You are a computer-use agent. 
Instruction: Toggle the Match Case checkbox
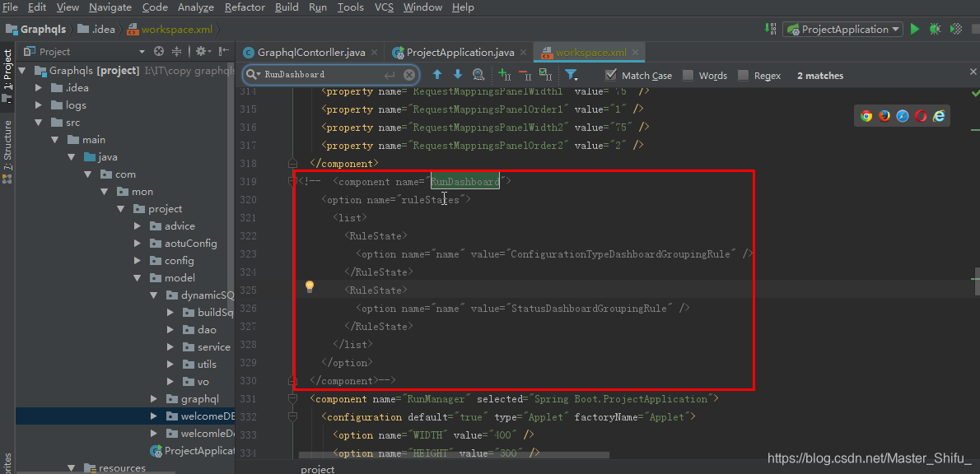click(x=611, y=75)
